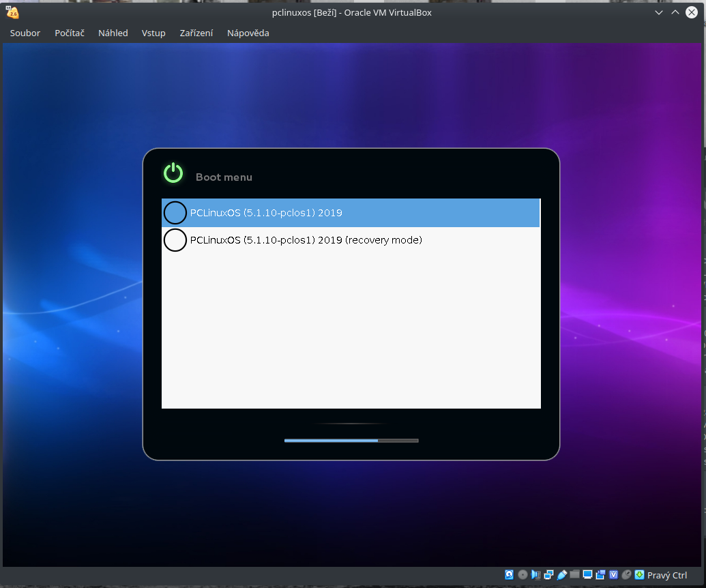Open the Soubor menu
Screen dimensions: 706x588
point(25,33)
